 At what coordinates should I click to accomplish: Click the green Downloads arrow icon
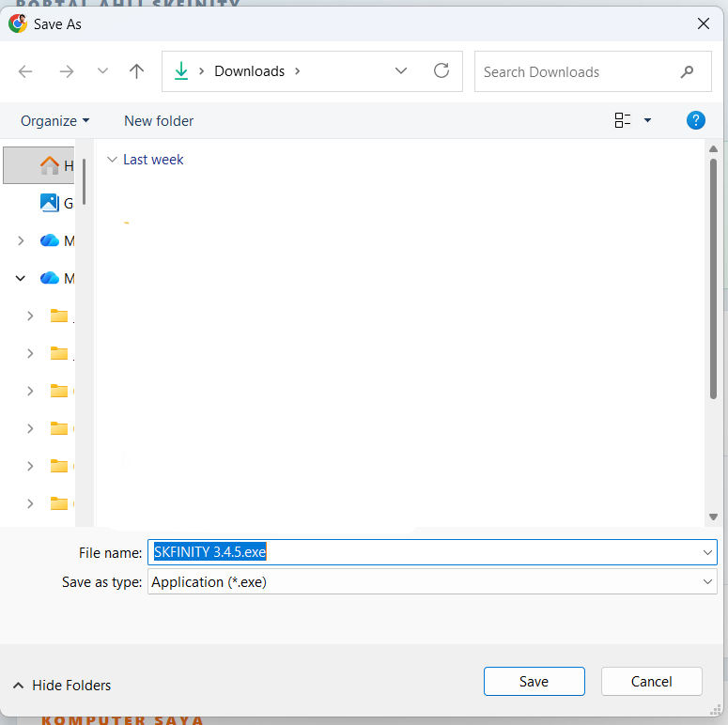pos(181,71)
